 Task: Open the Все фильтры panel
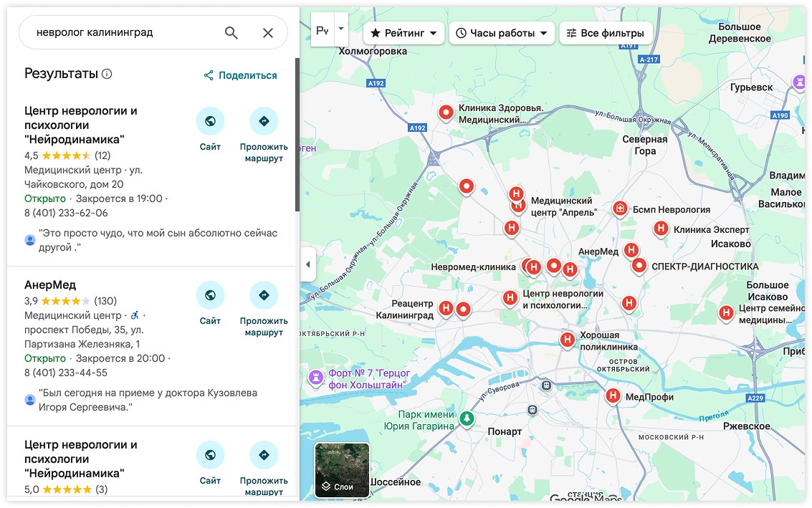click(606, 33)
